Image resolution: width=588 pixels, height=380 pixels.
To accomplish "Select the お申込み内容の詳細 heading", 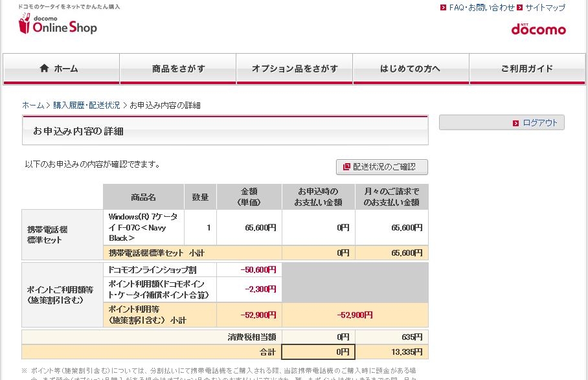I will pyautogui.click(x=78, y=131).
